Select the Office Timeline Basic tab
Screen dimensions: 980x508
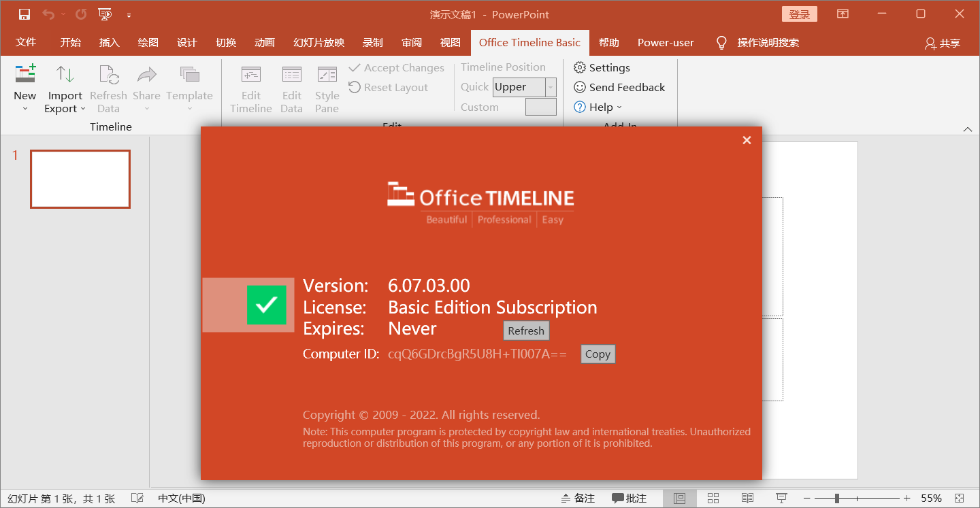click(529, 42)
